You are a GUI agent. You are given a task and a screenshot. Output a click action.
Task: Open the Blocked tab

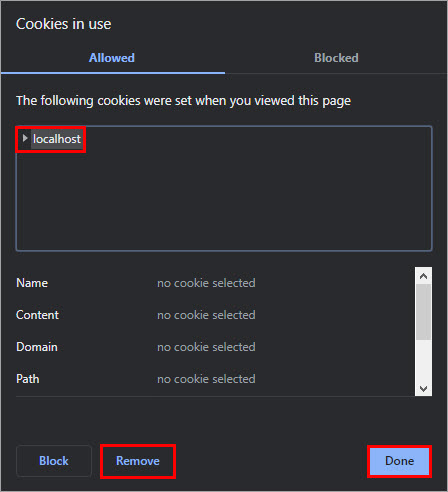(336, 58)
